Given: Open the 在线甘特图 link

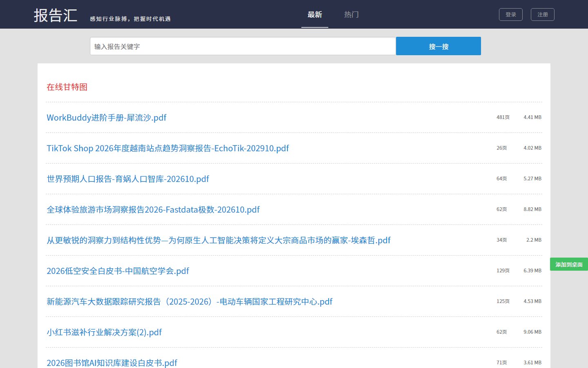Looking at the screenshot, I should [67, 87].
